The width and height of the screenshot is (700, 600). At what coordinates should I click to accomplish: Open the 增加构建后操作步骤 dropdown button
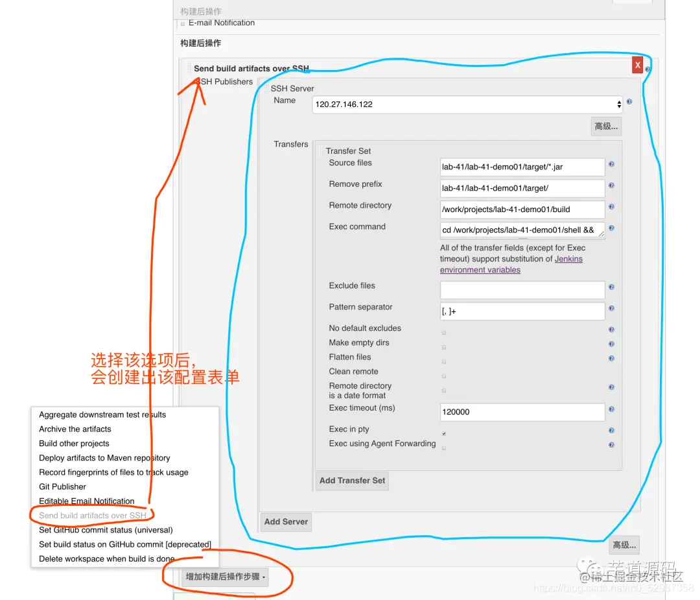tap(226, 577)
